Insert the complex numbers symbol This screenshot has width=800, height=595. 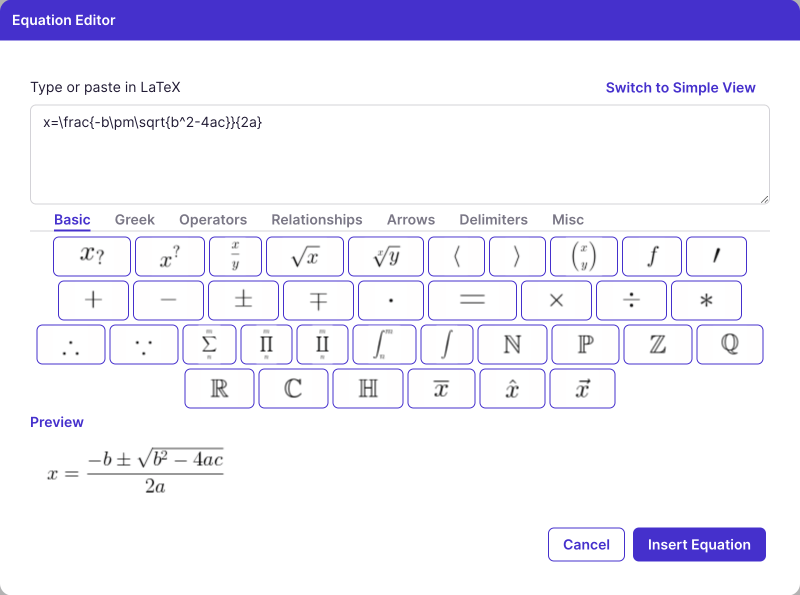(x=293, y=388)
